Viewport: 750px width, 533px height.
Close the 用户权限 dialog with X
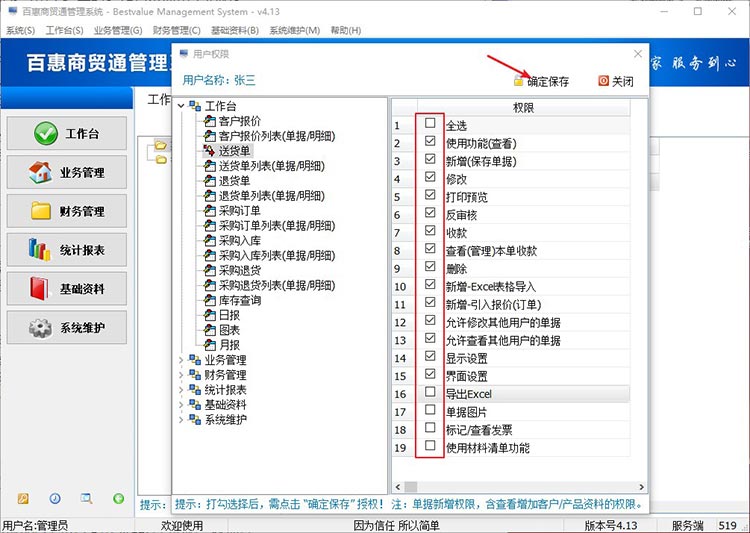638,54
